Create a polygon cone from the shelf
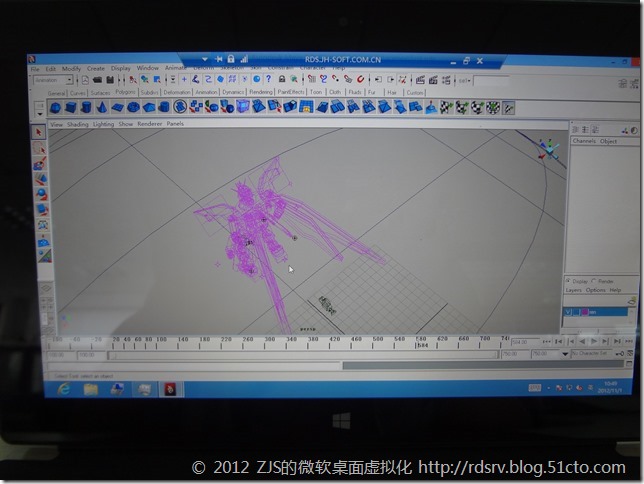This screenshot has height=484, width=644. (101, 108)
